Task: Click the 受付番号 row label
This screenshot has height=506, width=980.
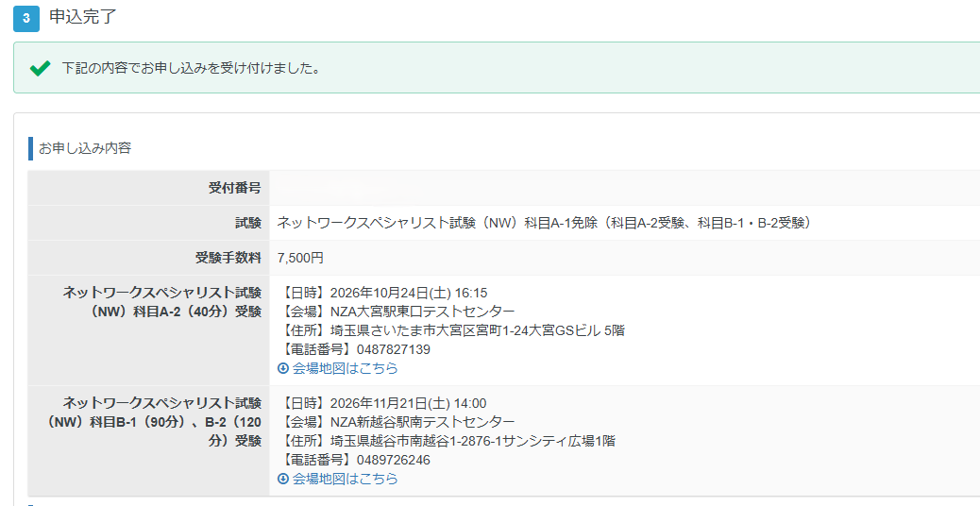Action: tap(235, 188)
